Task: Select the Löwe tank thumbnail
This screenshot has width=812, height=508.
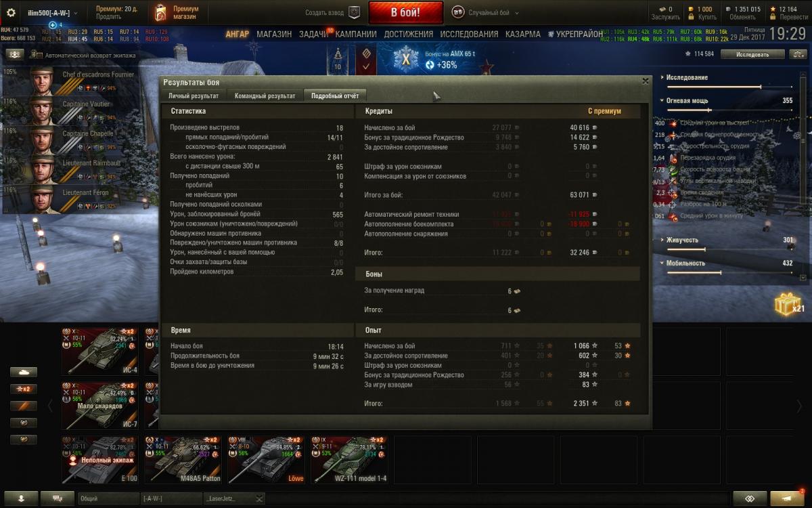Action: coord(266,459)
